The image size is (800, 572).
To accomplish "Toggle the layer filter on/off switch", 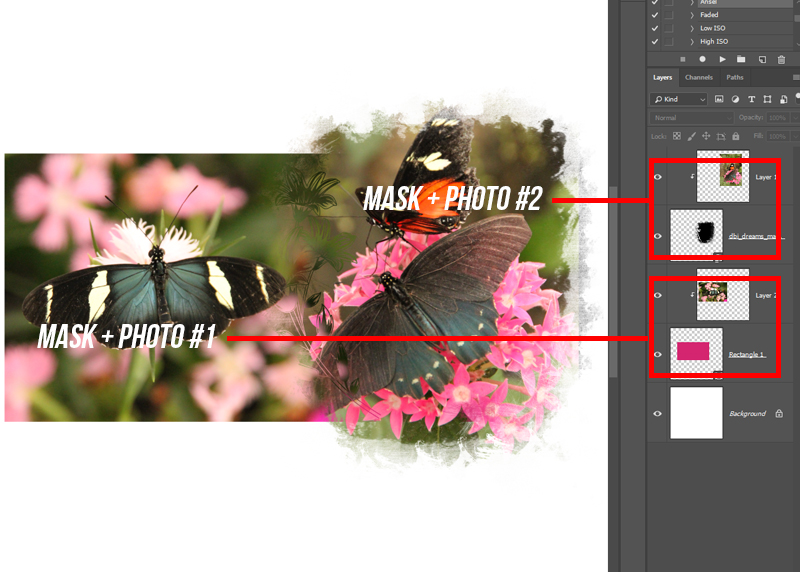I will 797,98.
